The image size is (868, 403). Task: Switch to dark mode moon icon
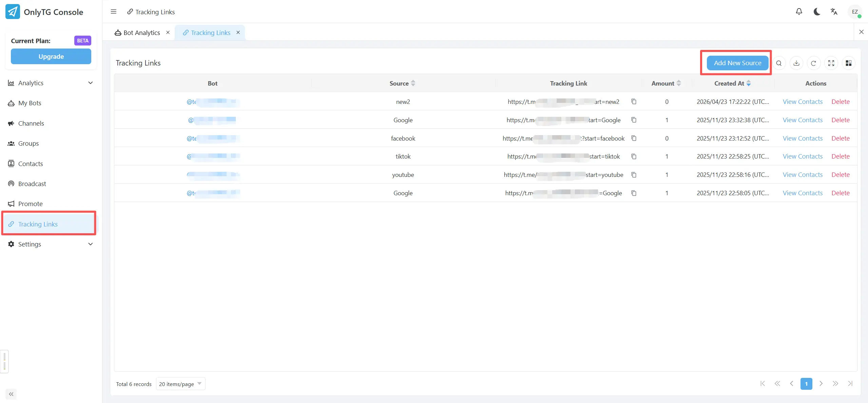click(817, 12)
